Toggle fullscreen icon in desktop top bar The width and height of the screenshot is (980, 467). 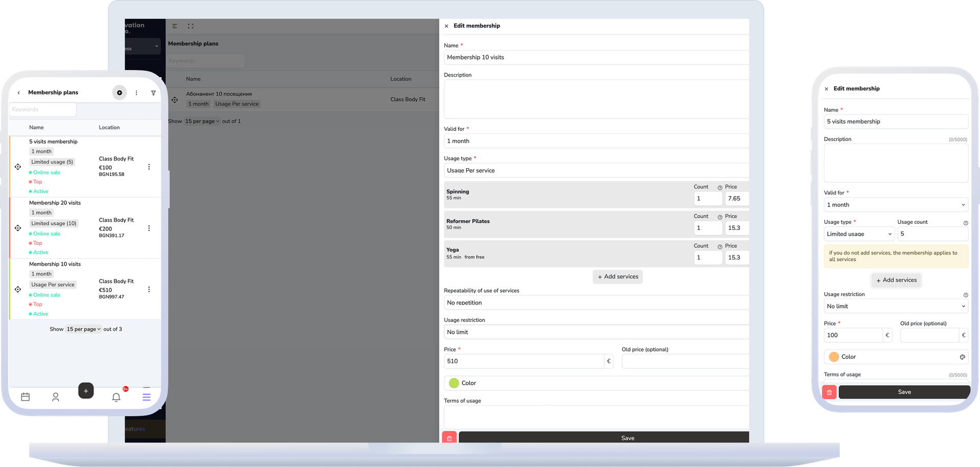pyautogui.click(x=190, y=26)
